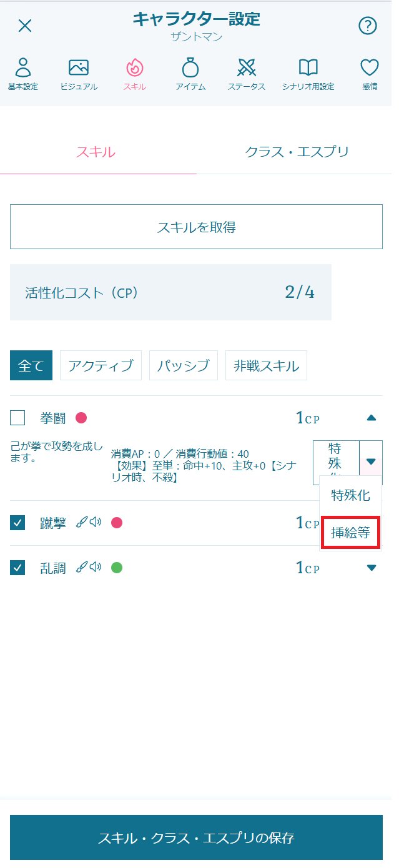Select the スキル flame icon
The image size is (399, 868).
[x=134, y=67]
